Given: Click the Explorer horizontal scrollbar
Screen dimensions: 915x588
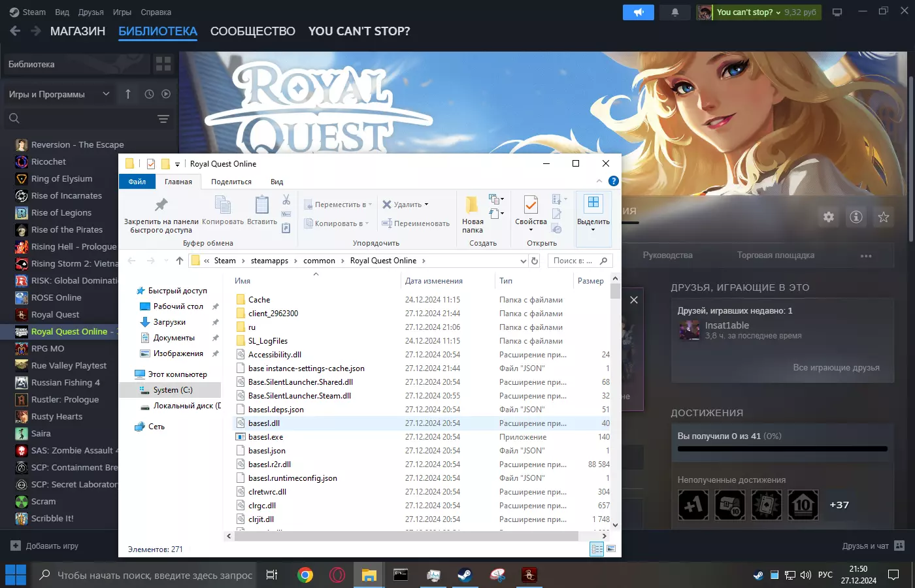Looking at the screenshot, I should [405, 536].
